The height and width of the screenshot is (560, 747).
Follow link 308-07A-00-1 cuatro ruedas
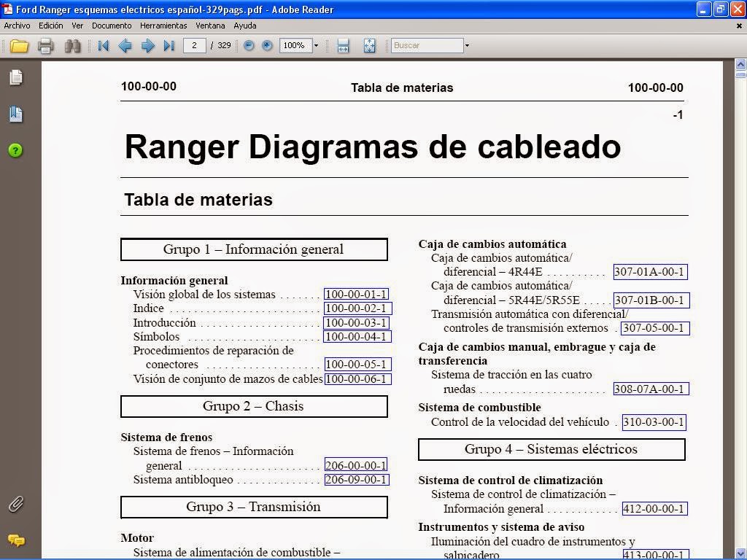tap(651, 389)
